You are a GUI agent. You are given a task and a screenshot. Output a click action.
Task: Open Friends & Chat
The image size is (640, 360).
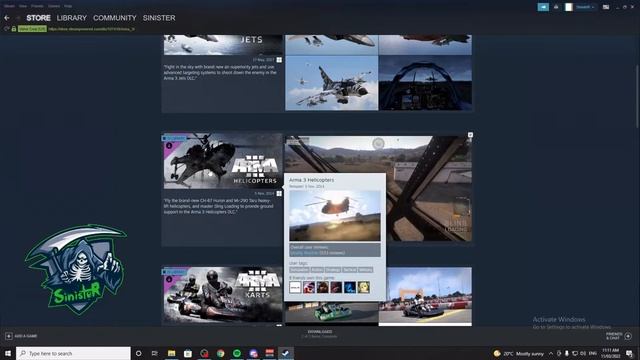619,336
